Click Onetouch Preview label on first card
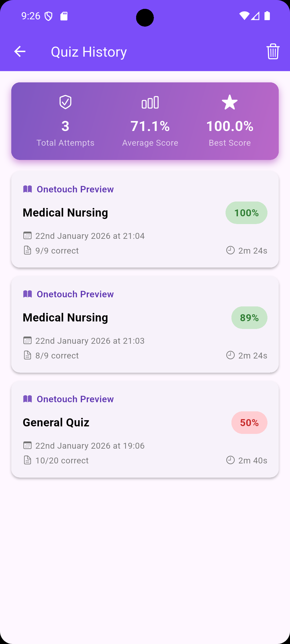Screen dimensions: 290x644 (75, 189)
